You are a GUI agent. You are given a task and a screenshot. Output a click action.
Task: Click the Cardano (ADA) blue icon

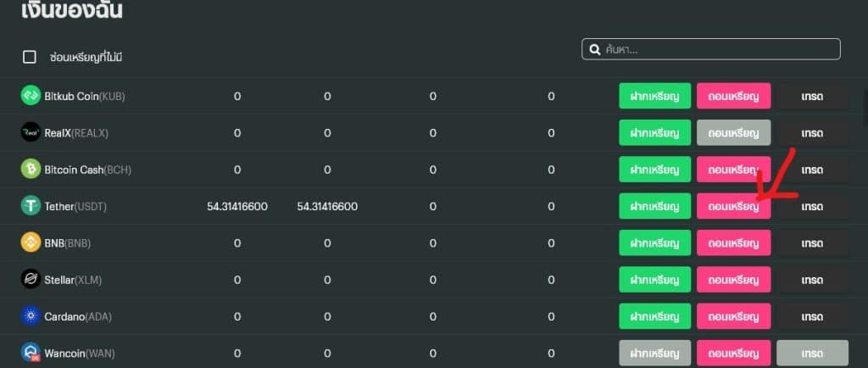(x=31, y=316)
